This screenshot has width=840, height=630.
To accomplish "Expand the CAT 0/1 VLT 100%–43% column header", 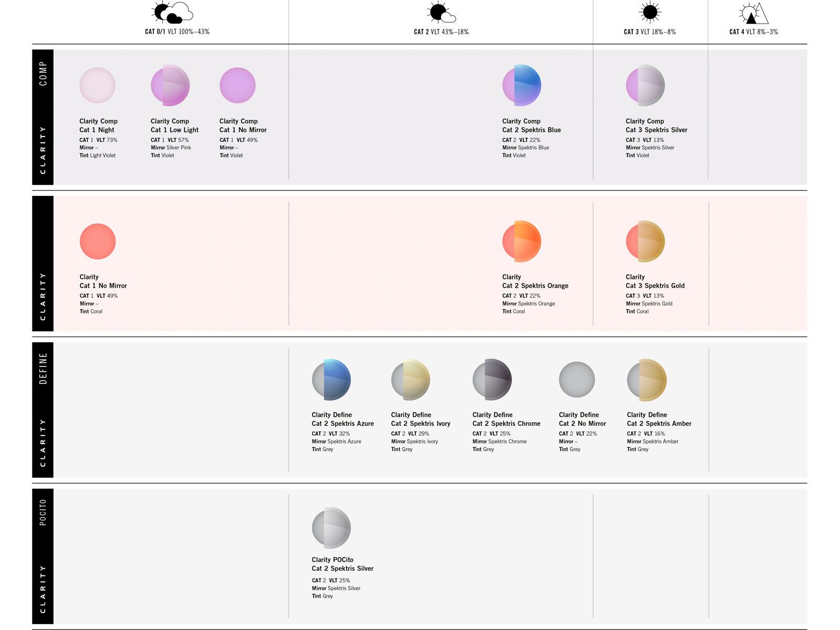I will [x=177, y=31].
